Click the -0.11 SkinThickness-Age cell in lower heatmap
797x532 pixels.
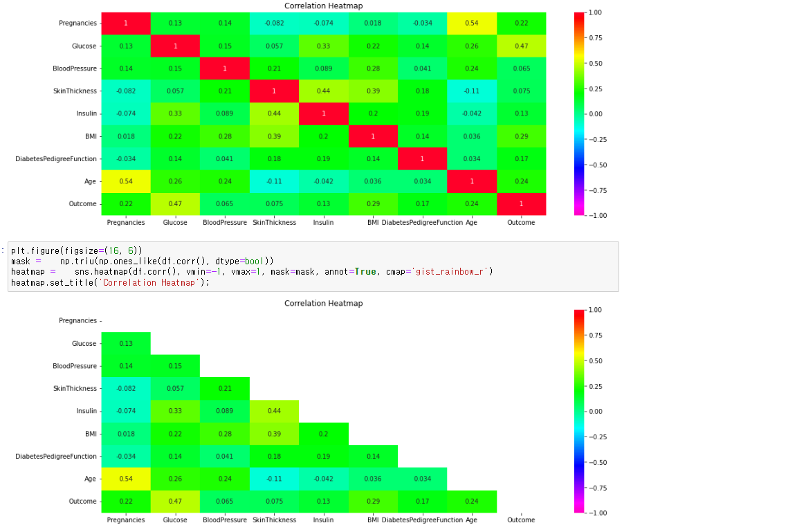(274, 479)
